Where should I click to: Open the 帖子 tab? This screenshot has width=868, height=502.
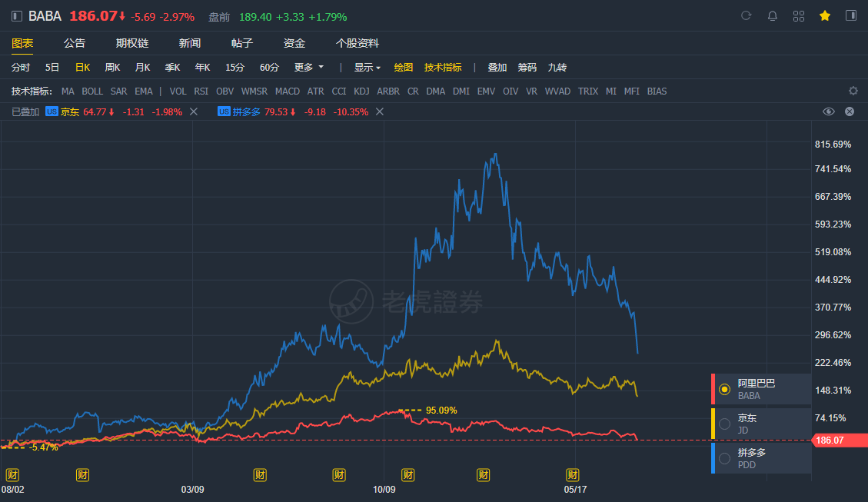click(242, 43)
